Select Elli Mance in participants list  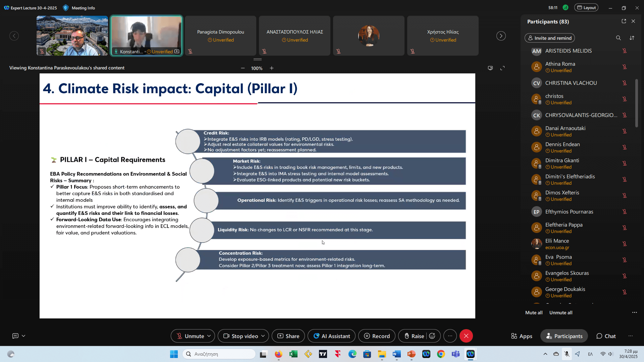[579, 244]
